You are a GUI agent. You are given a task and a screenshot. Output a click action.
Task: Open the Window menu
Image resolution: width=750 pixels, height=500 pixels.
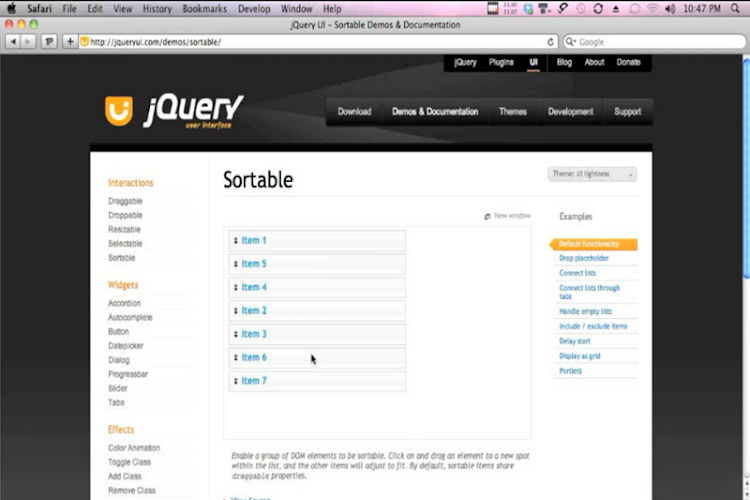coord(296,9)
